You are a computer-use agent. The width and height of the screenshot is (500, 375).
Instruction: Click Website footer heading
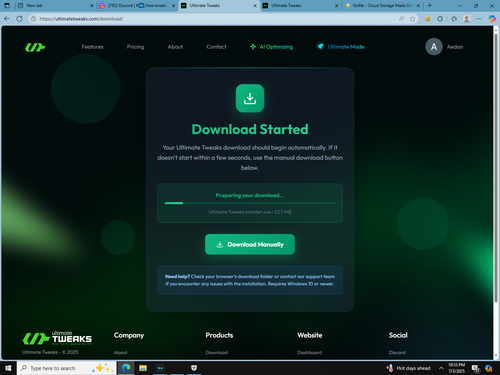click(x=310, y=335)
